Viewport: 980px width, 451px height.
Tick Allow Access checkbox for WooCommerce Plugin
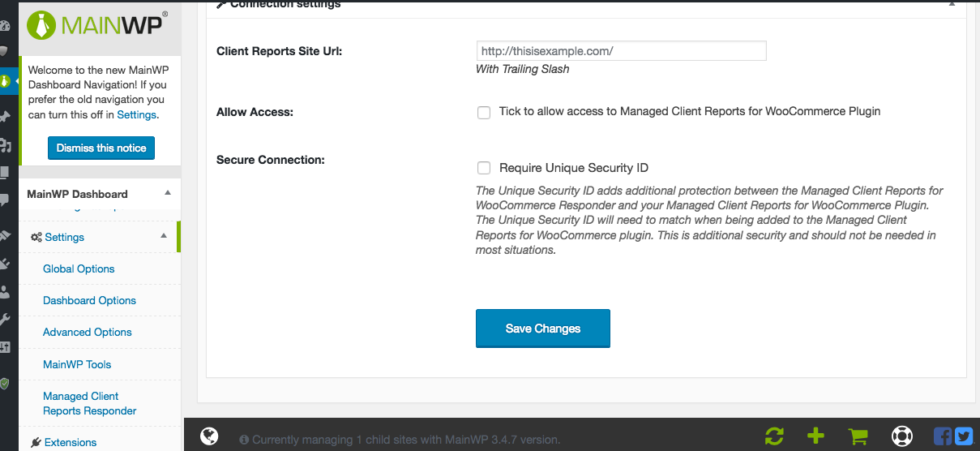(x=484, y=113)
